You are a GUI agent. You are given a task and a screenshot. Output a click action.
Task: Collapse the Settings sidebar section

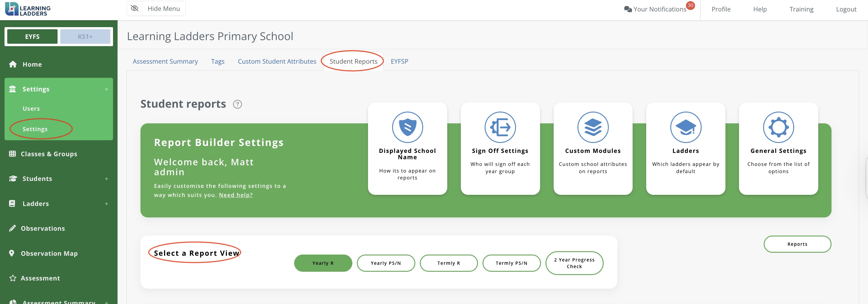[x=106, y=89]
